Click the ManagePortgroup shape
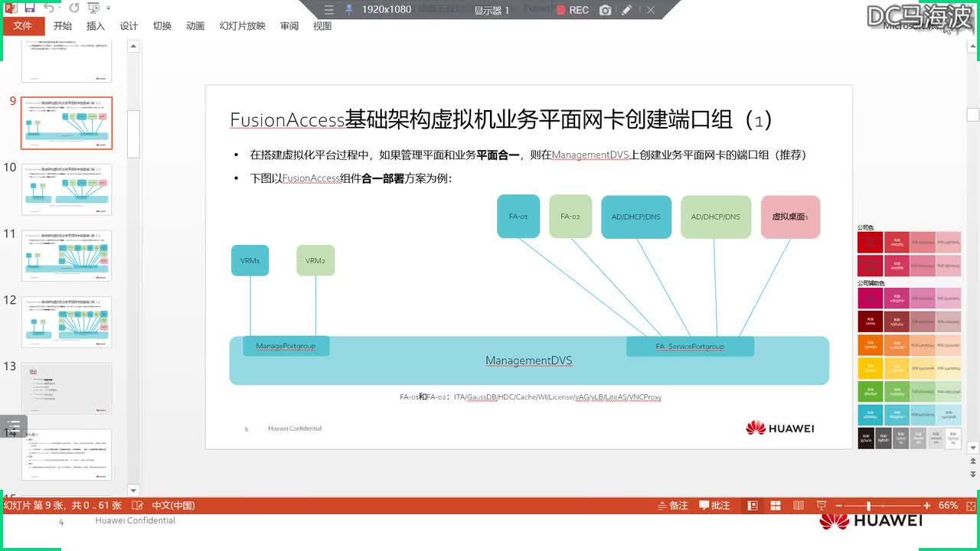 click(x=286, y=346)
